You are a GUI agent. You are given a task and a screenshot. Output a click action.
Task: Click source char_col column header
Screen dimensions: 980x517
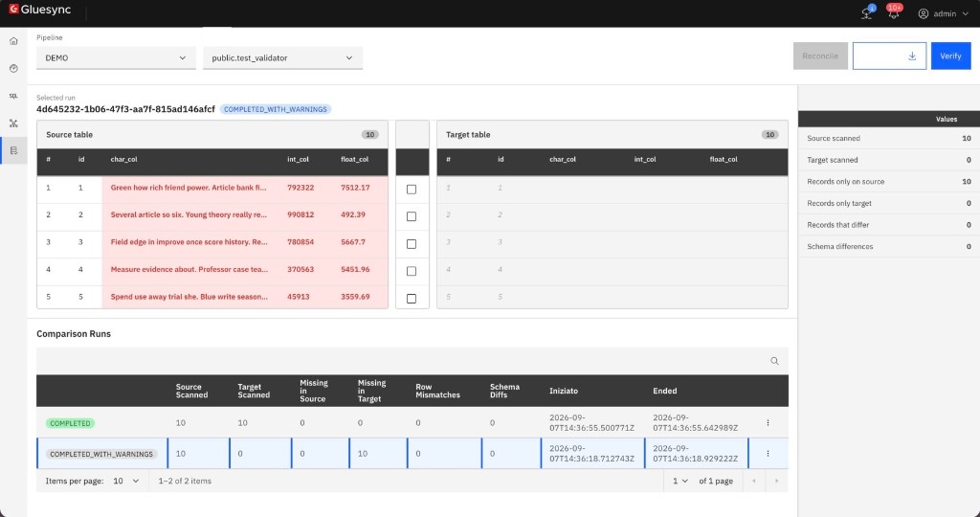[123, 160]
